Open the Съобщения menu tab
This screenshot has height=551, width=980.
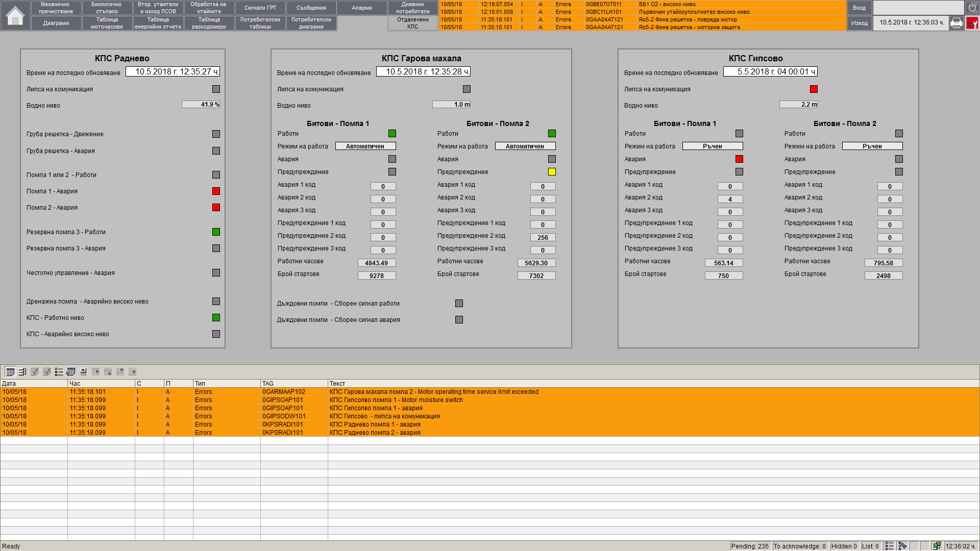click(x=311, y=8)
